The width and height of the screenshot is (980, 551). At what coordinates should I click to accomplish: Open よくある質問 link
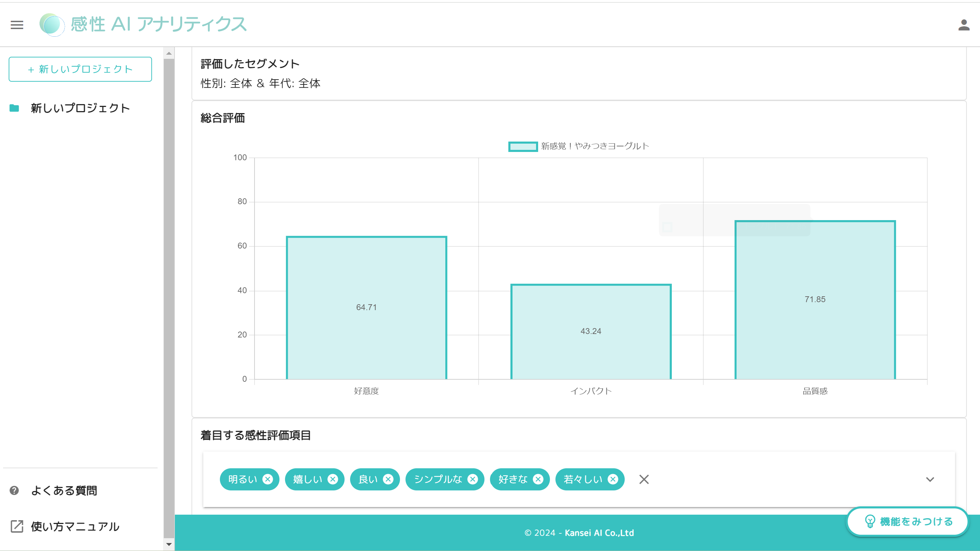[x=64, y=490]
